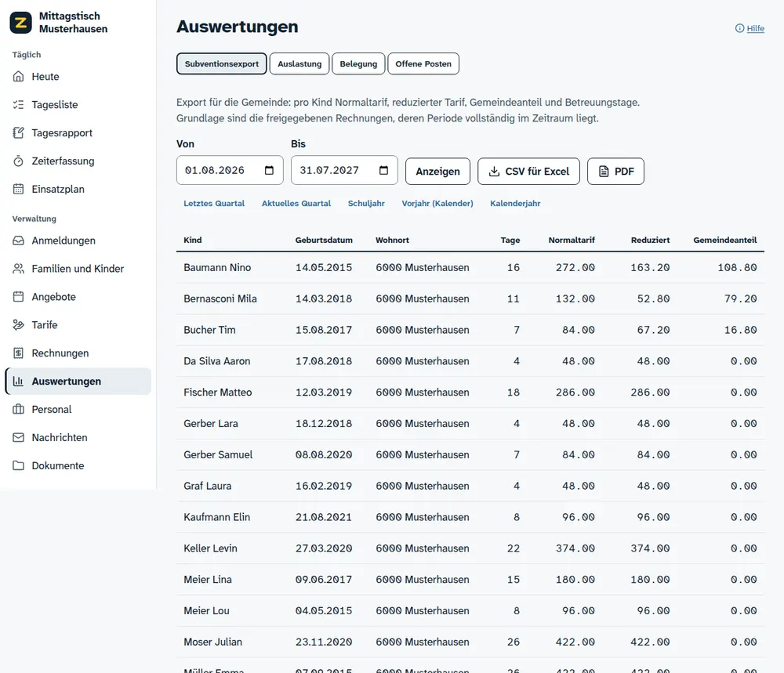Screen dimensions: 784x673
Task: Open Familien und Kinder in the sidebar
Action: [x=78, y=269]
